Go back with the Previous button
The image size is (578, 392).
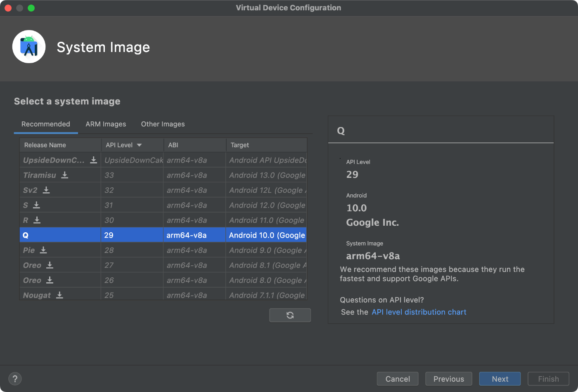pyautogui.click(x=449, y=379)
